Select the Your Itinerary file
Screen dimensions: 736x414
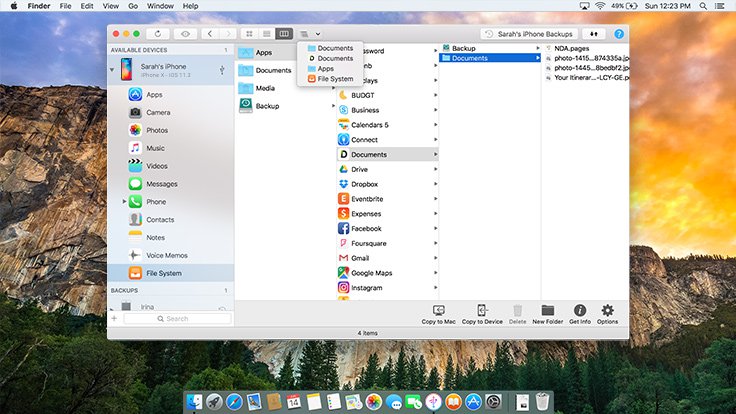586,77
